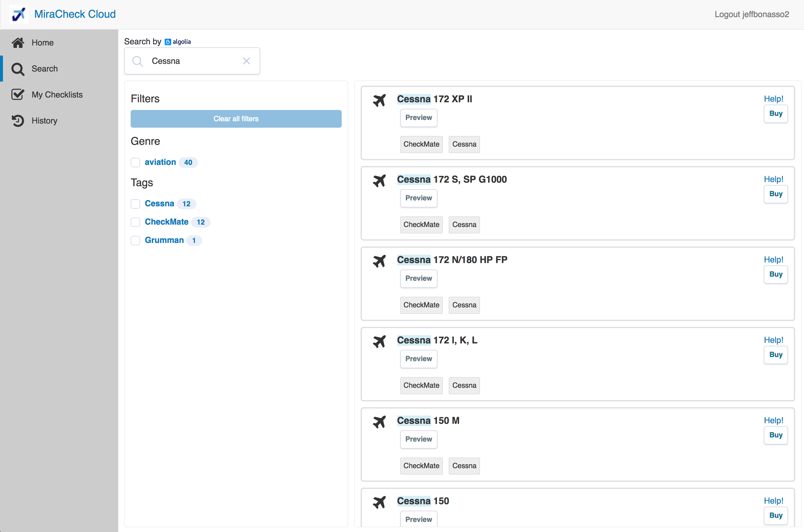This screenshot has height=532, width=804.
Task: Click CheckMate tag on Cessna 172 S, SP G1000
Action: point(421,225)
